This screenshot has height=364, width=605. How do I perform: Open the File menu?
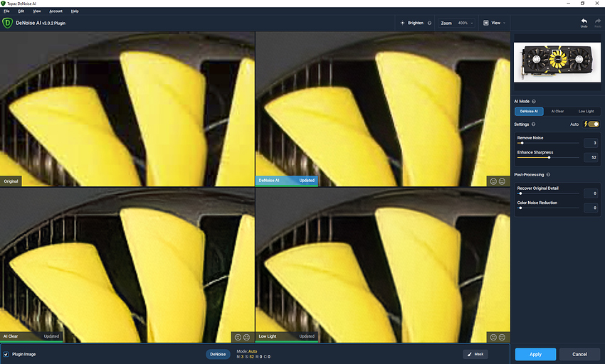pyautogui.click(x=6, y=11)
